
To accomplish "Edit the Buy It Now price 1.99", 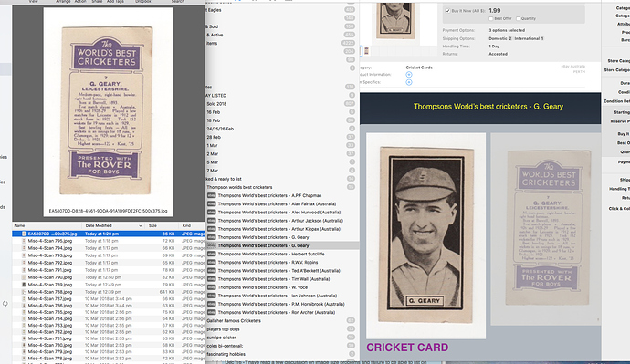I will click(x=495, y=10).
